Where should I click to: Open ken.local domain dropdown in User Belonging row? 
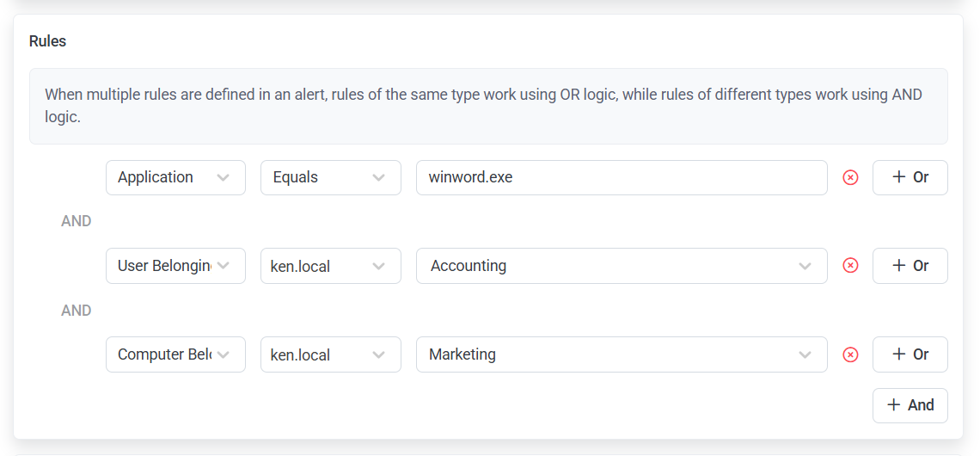330,266
